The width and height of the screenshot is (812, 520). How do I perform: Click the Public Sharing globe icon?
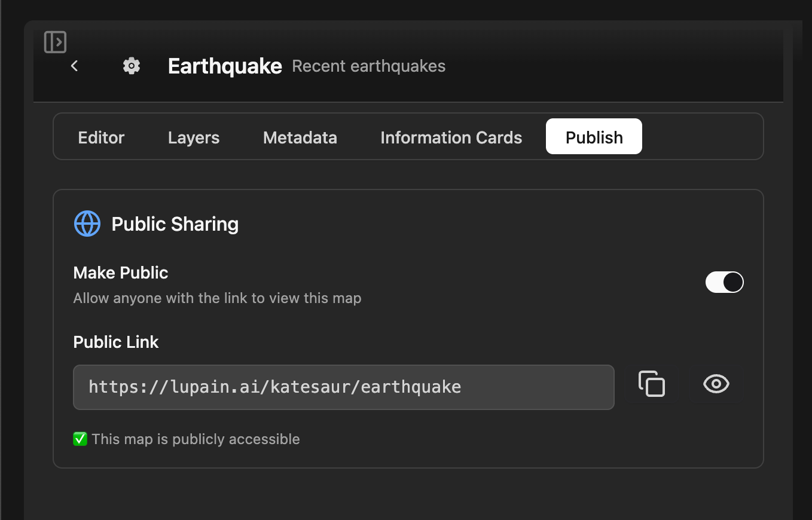[x=87, y=224]
